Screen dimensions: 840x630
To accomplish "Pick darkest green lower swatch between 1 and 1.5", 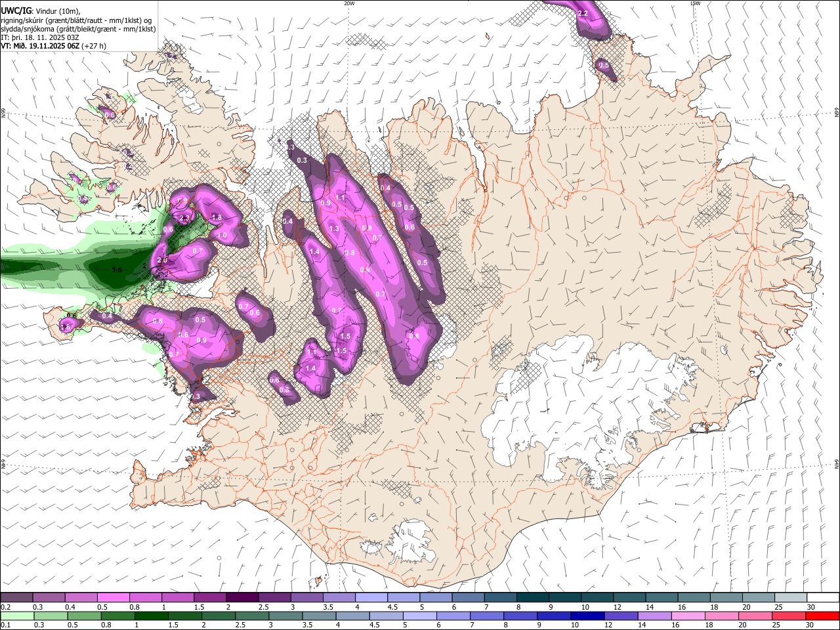I will tap(151, 616).
